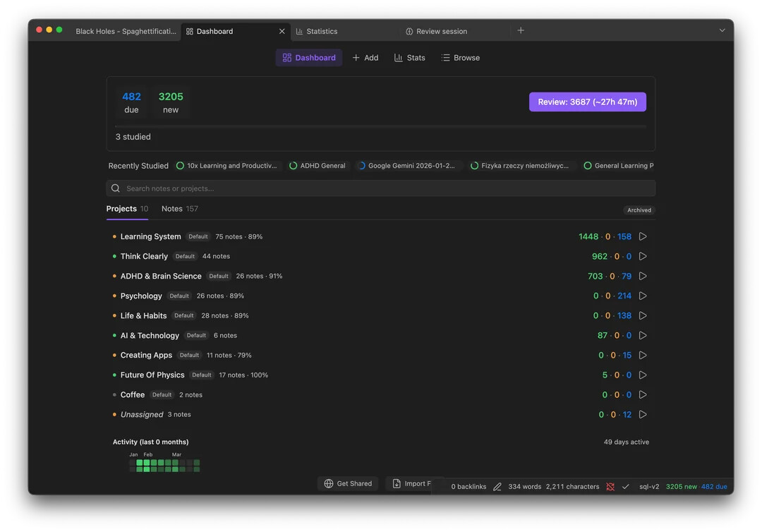762x532 pixels.
Task: Start review of Learning System project
Action: [642, 236]
